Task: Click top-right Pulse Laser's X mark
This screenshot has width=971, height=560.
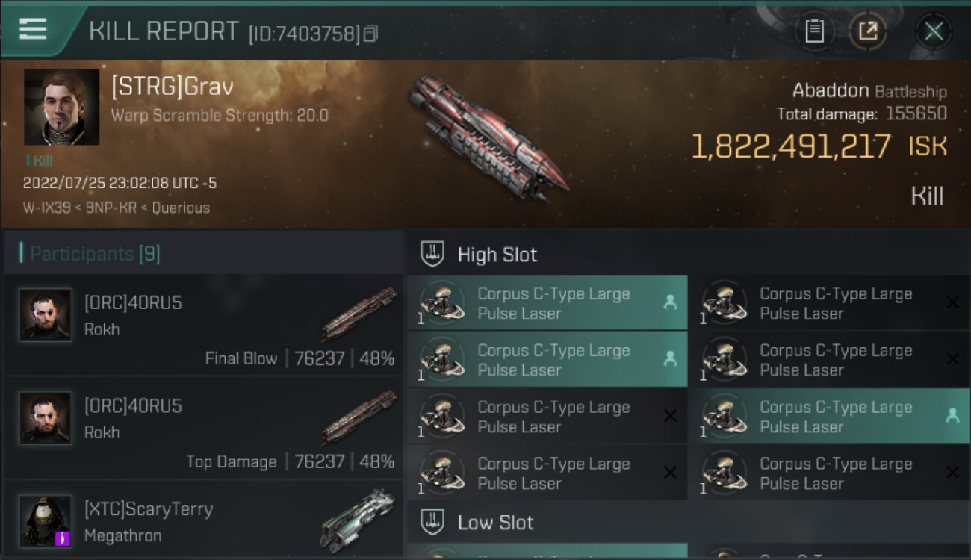Action: [x=952, y=302]
